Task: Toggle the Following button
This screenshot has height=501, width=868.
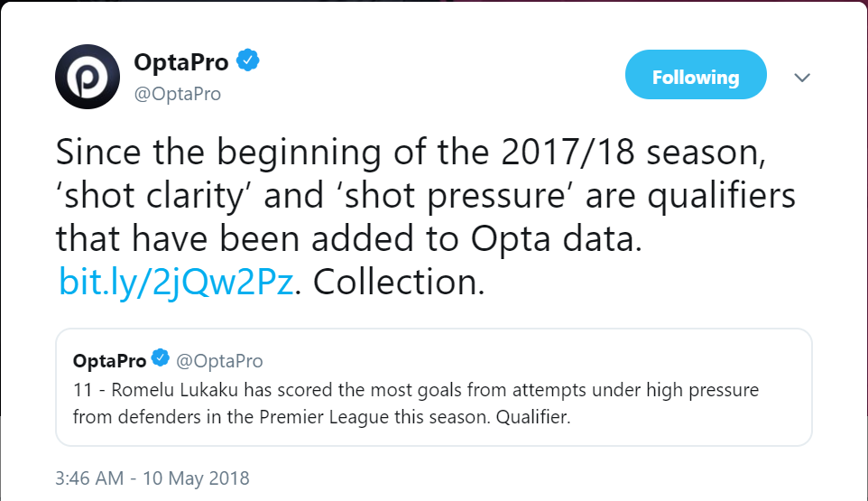Action: point(696,75)
